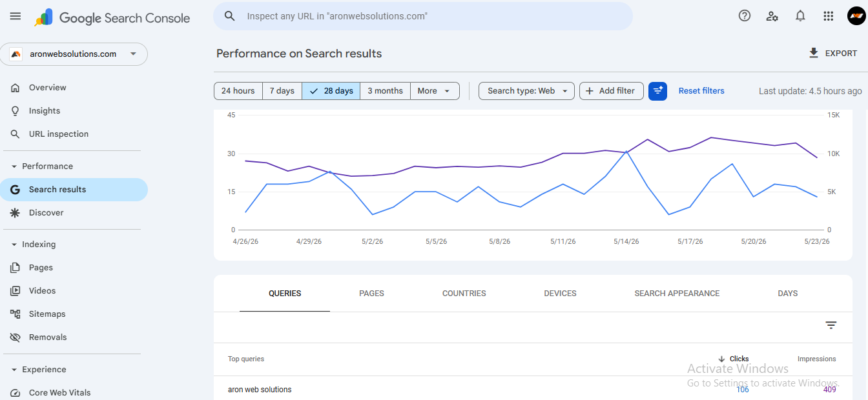Collapse the Indexing section
The width and height of the screenshot is (868, 400).
tap(14, 245)
